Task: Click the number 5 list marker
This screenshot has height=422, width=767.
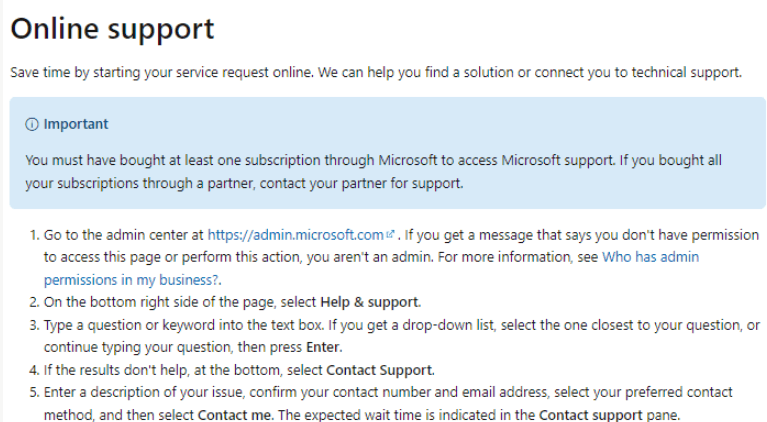Action: coord(33,392)
